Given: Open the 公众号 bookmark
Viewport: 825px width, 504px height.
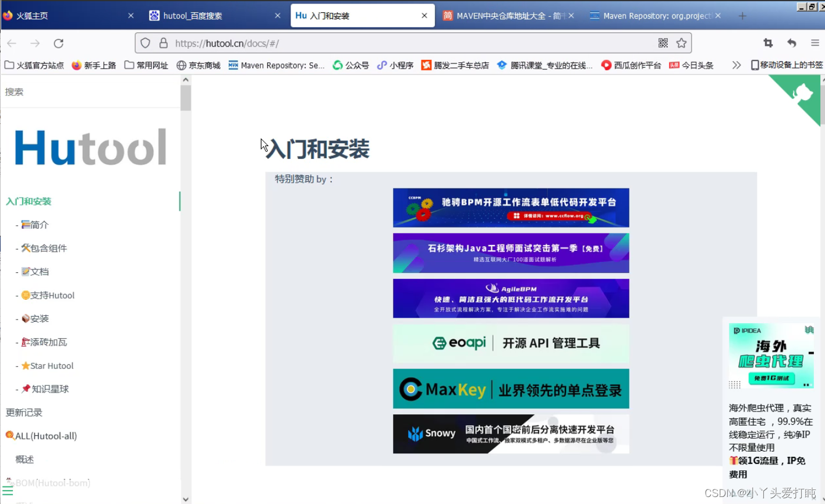Looking at the screenshot, I should 351,65.
